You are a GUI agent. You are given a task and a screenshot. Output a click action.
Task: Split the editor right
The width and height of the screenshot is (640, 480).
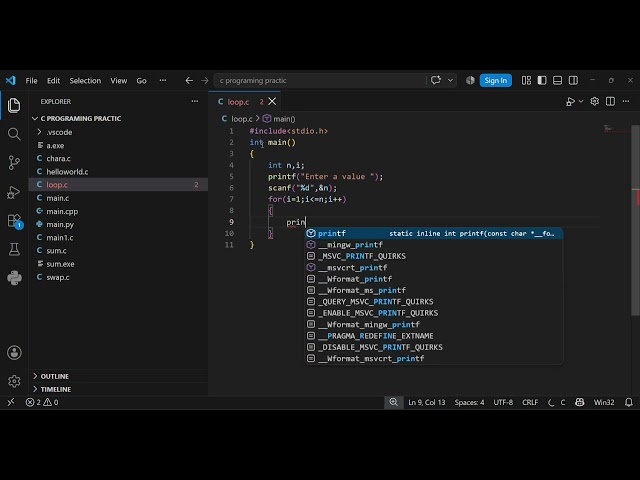pos(610,101)
